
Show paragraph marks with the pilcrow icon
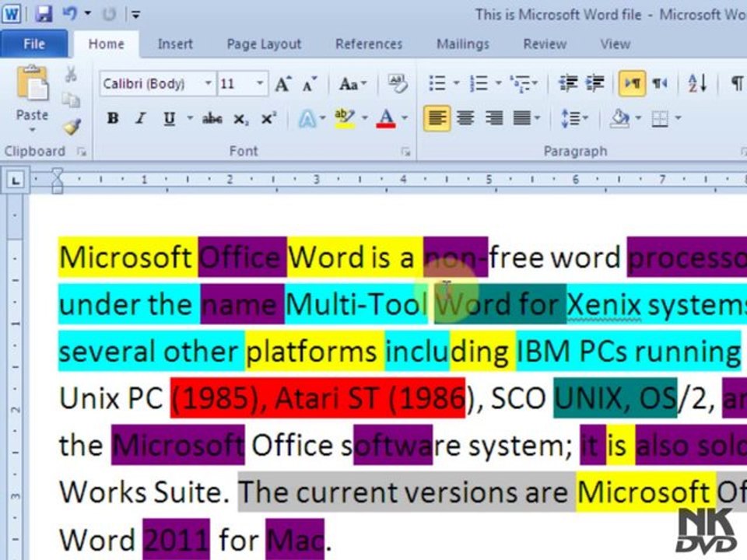[x=737, y=83]
